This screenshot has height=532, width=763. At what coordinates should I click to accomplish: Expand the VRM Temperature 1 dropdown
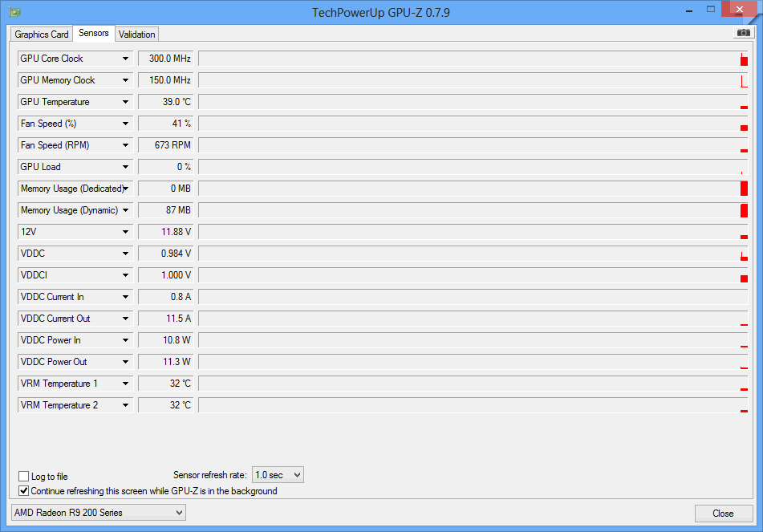pyautogui.click(x=75, y=383)
